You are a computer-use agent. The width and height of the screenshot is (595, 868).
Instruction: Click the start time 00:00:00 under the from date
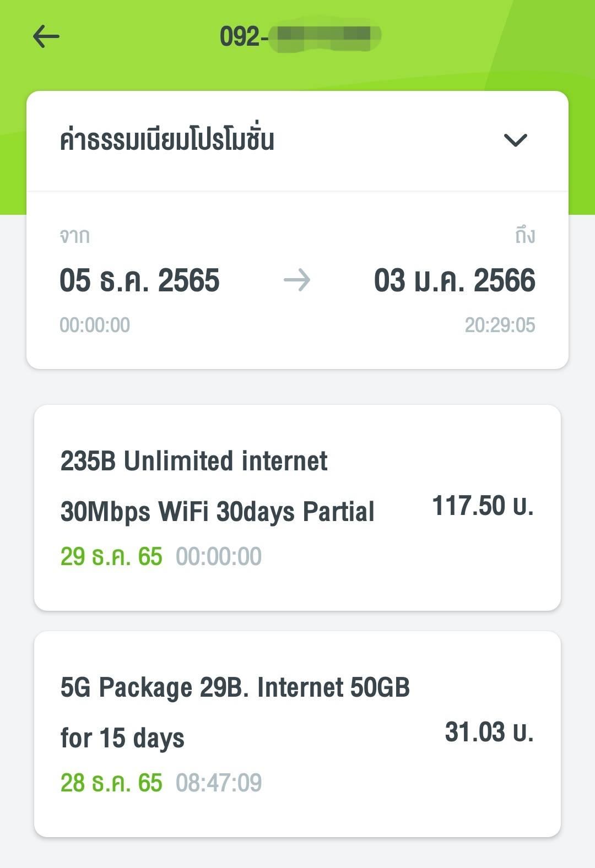click(x=95, y=325)
